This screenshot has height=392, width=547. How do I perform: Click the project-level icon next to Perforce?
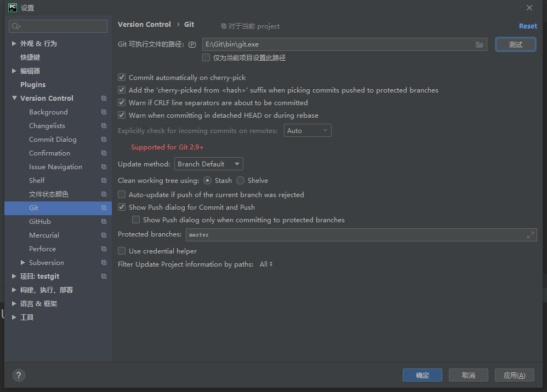coord(104,249)
